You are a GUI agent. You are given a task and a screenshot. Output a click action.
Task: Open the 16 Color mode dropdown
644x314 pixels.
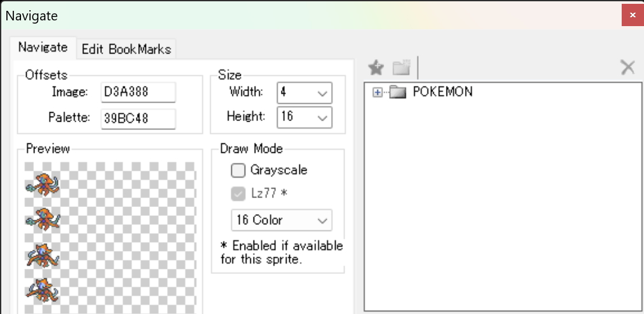(x=282, y=220)
